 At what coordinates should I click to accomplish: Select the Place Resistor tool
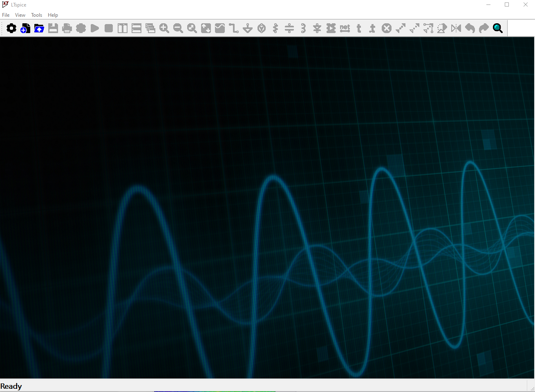pos(275,28)
